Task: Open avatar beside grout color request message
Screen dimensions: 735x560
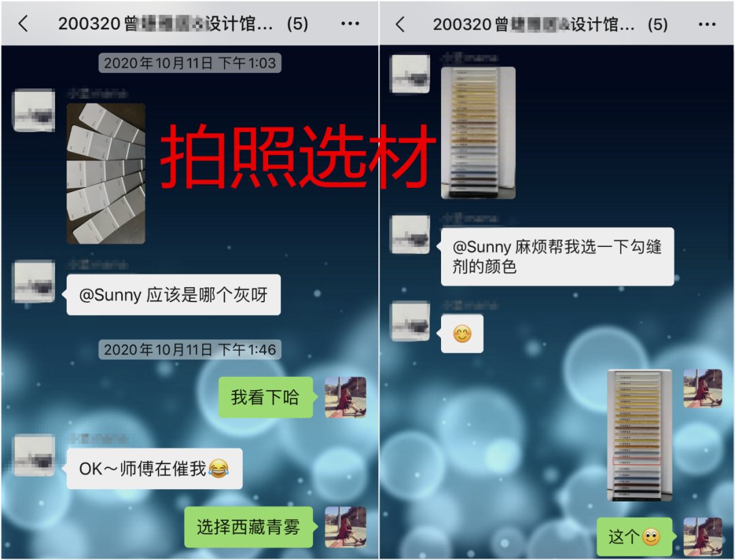Action: tap(410, 234)
